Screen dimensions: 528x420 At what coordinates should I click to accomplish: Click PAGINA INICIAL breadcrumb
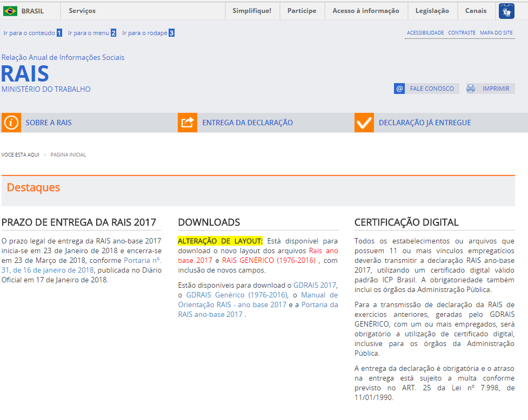point(68,155)
